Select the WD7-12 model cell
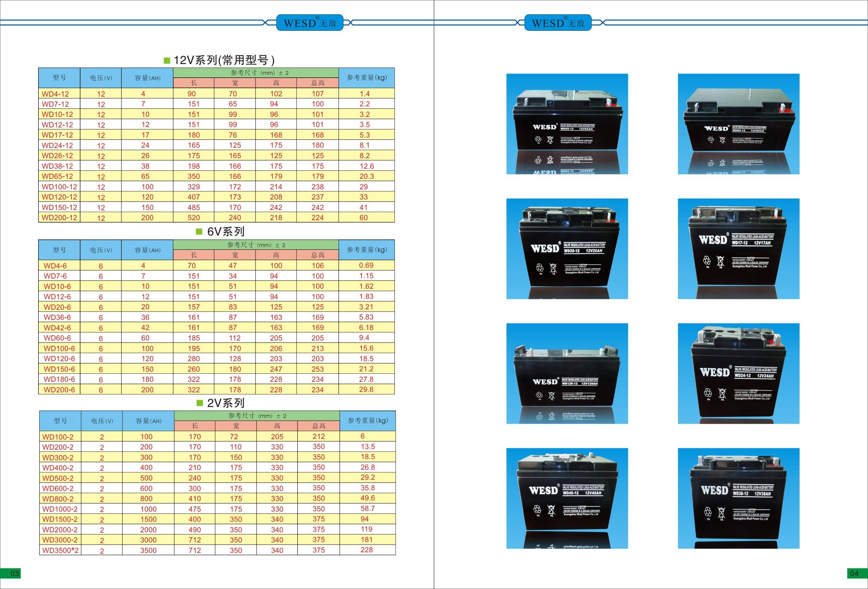The image size is (868, 589). tap(59, 104)
